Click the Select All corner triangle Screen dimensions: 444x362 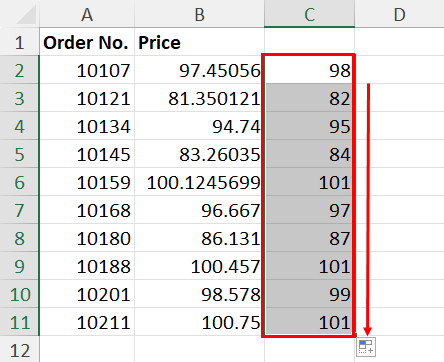pyautogui.click(x=27, y=14)
